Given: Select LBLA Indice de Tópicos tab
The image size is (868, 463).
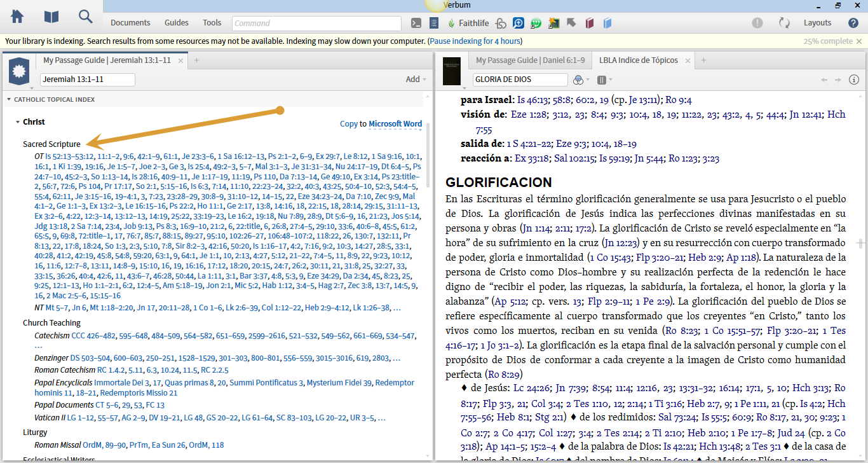Looking at the screenshot, I should 638,60.
